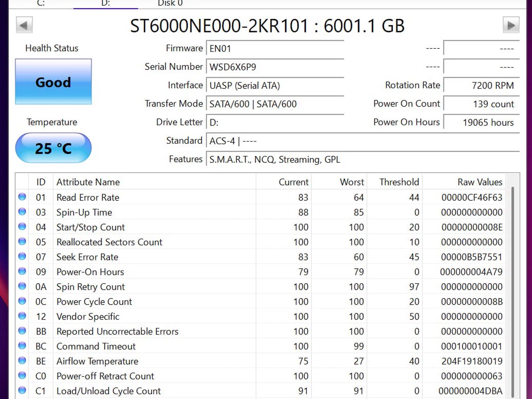
Task: Click the Standard field ACS-4
Action: (363, 141)
